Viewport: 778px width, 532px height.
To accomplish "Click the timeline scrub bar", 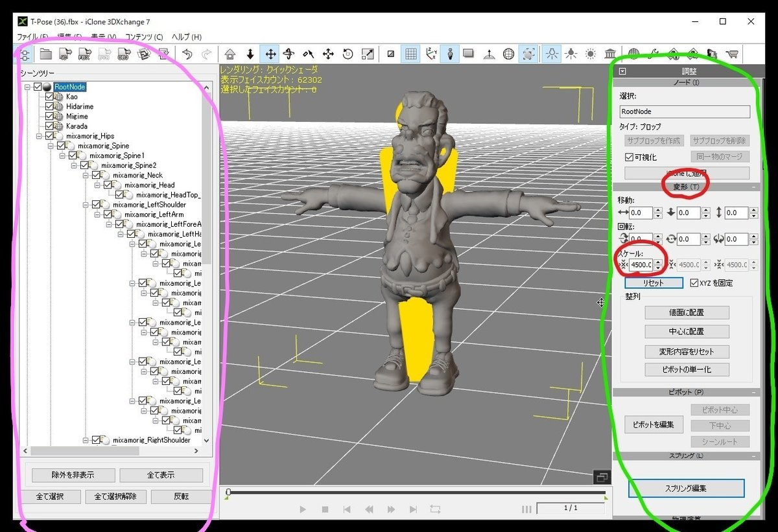I will tap(416, 493).
